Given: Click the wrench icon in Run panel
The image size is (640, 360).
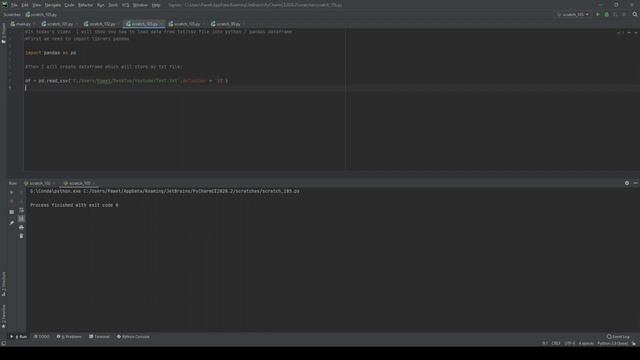Looking at the screenshot, I should [x=12, y=222].
